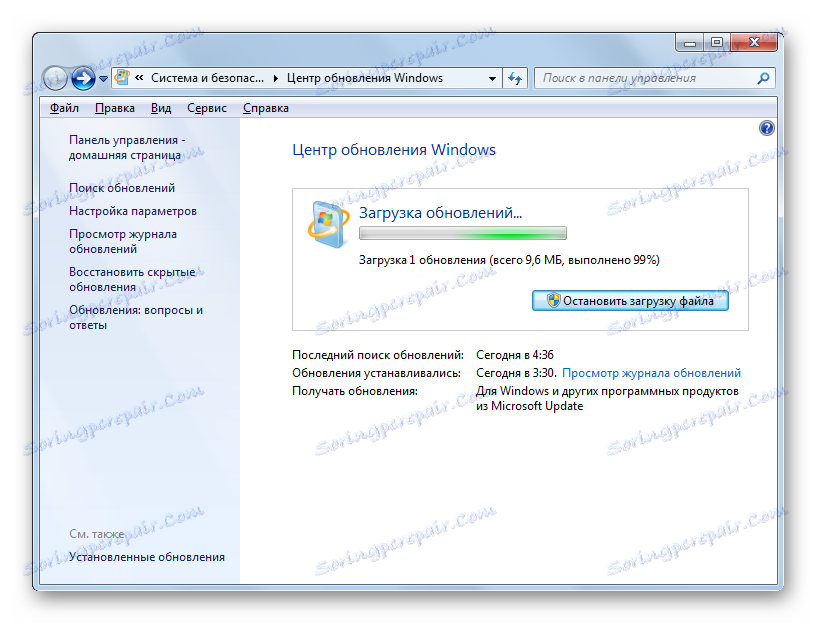Click 'Центр обновления Windows' page title
The height and width of the screenshot is (624, 817).
pos(394,149)
